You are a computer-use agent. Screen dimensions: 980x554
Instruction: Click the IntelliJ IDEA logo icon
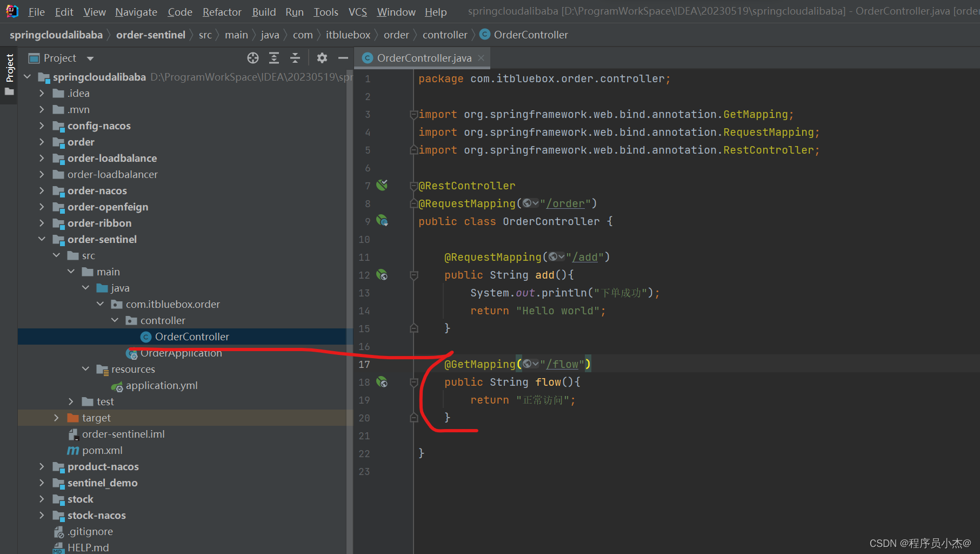[x=11, y=11]
